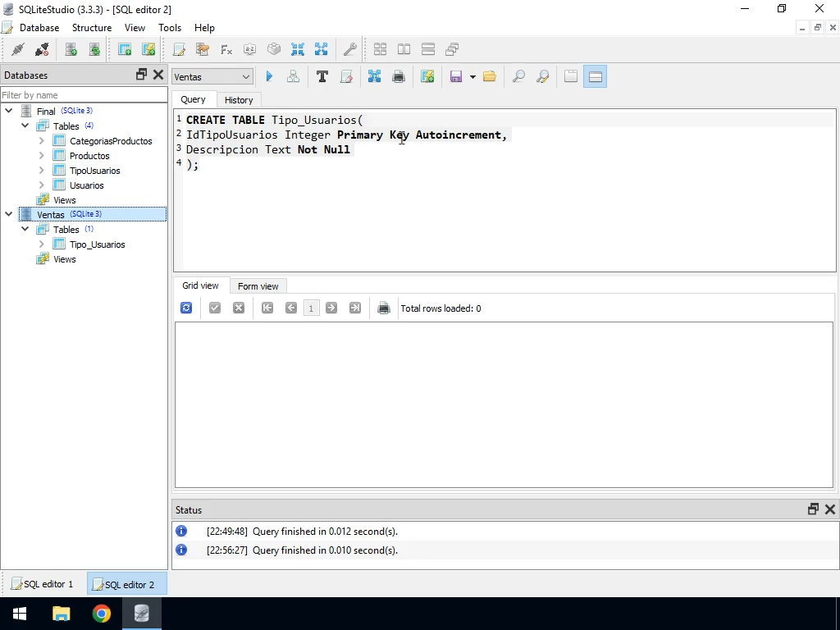Focus the Filter by name field

pos(84,95)
